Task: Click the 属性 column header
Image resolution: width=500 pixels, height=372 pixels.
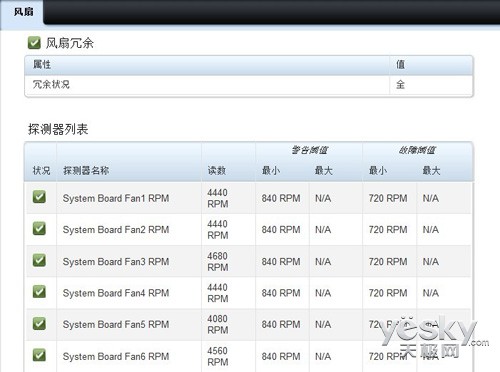Action: point(42,64)
